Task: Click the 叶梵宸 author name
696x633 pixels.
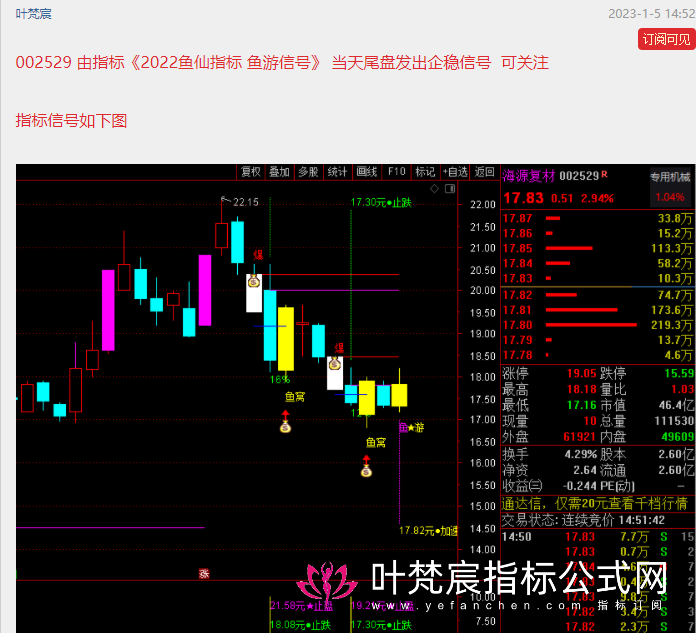Action: [x=34, y=14]
